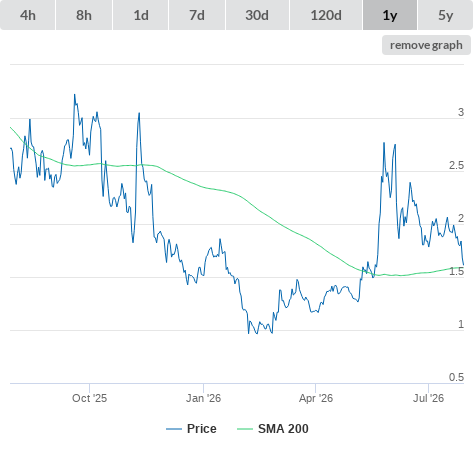
Task: Click the y-axis label 0.5
Action: [x=456, y=377]
